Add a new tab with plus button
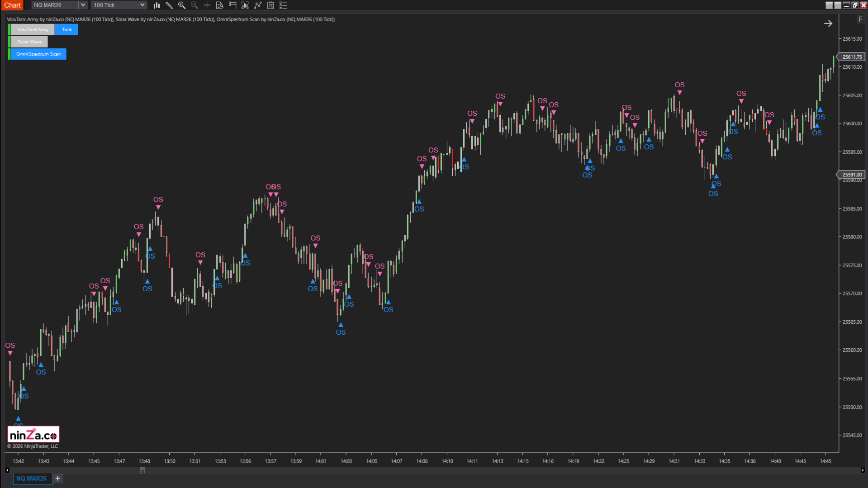Image resolution: width=868 pixels, height=488 pixels. (x=58, y=479)
